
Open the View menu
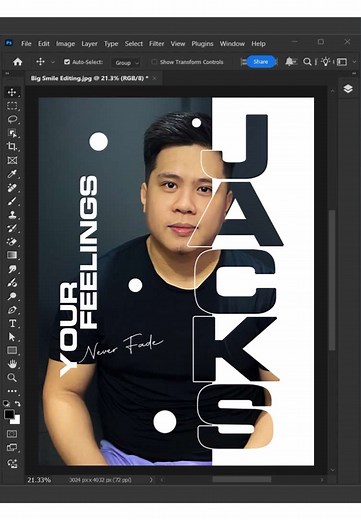point(178,44)
